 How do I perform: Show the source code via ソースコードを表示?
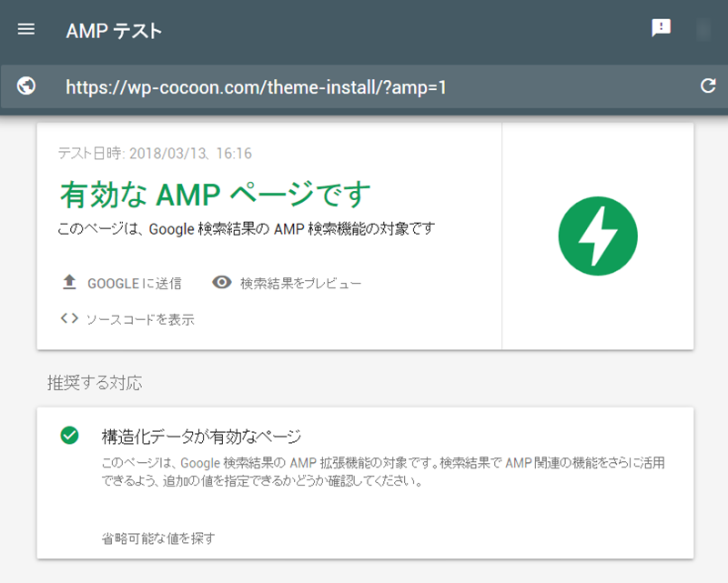139,319
